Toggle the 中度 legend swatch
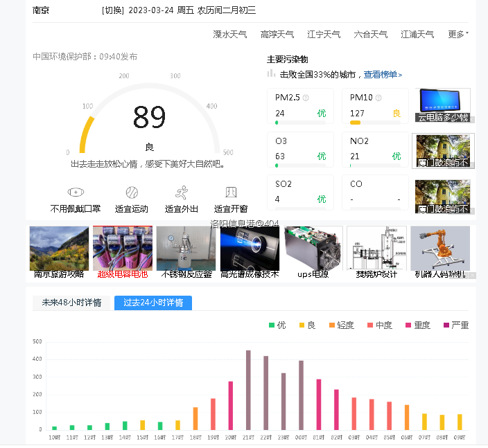The width and height of the screenshot is (488, 448). click(370, 325)
